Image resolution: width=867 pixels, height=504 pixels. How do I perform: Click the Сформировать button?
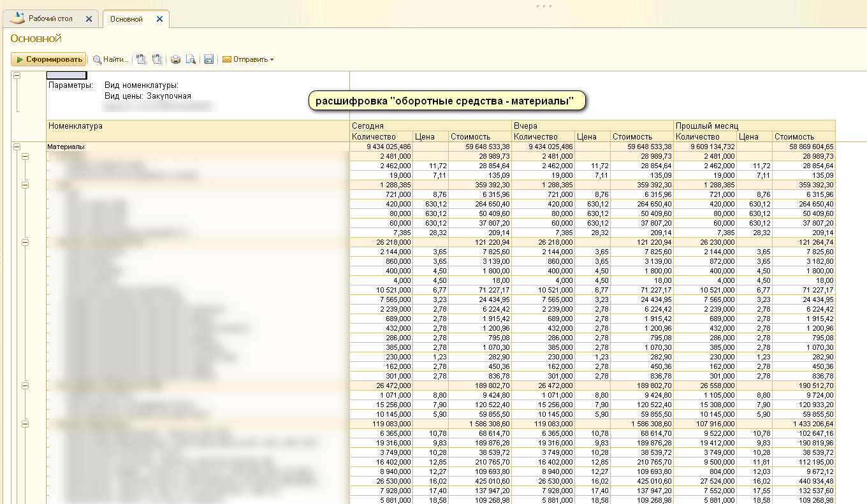coord(48,59)
